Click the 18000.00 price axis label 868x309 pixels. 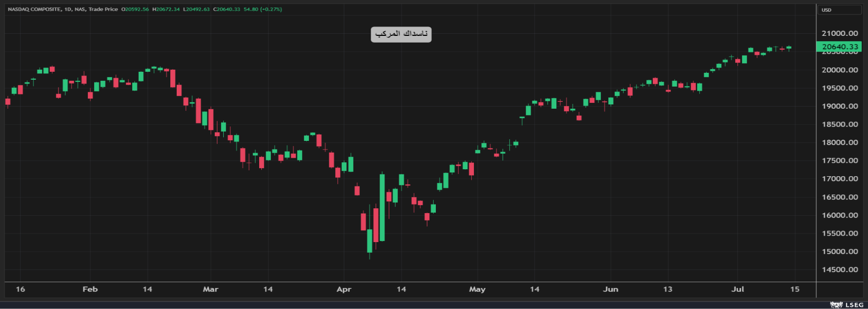[840, 142]
